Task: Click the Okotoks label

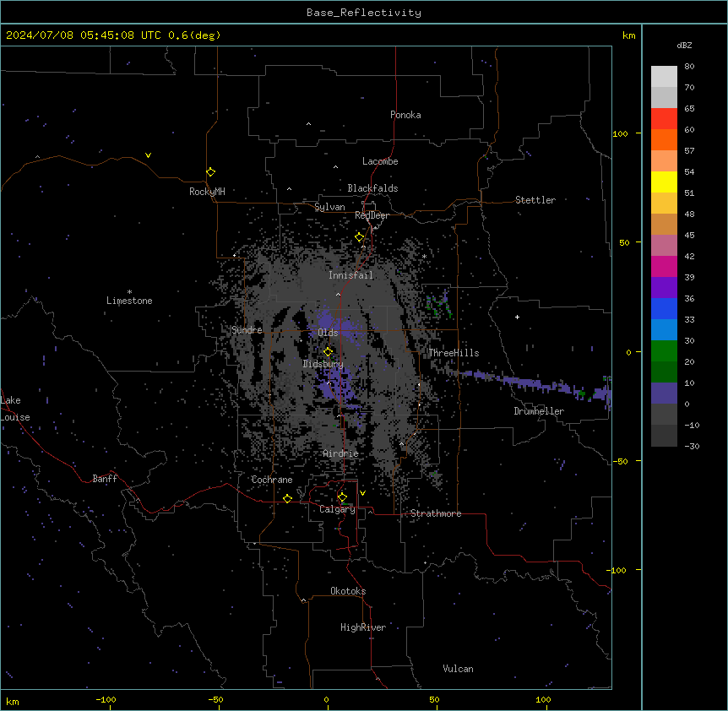Action: pos(348,591)
